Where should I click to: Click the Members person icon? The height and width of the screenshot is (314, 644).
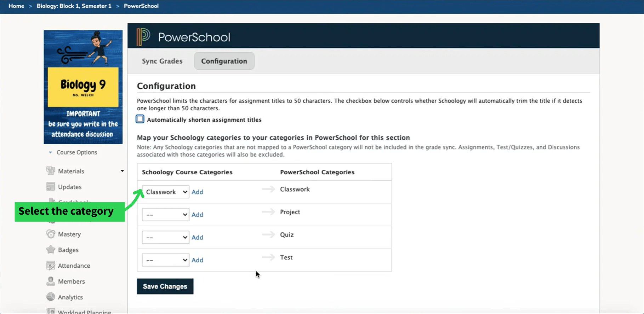click(x=51, y=281)
